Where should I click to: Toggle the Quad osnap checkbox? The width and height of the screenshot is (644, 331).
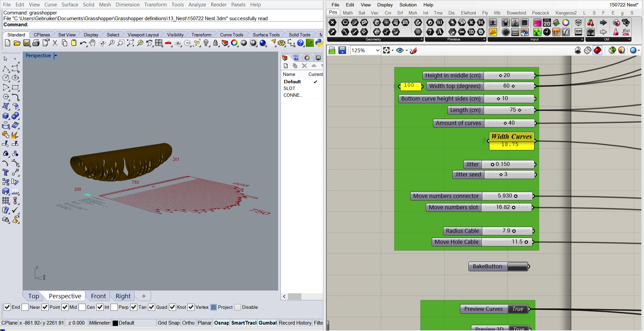(x=151, y=307)
